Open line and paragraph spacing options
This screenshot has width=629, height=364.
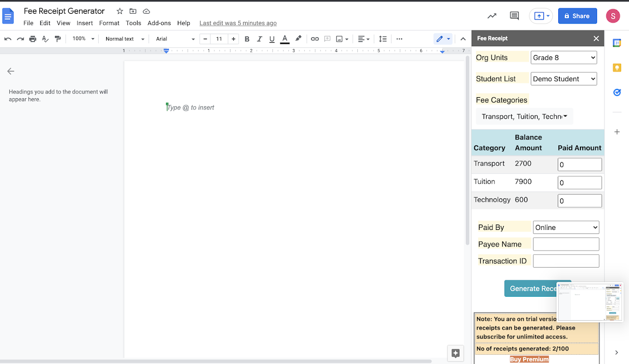[383, 39]
